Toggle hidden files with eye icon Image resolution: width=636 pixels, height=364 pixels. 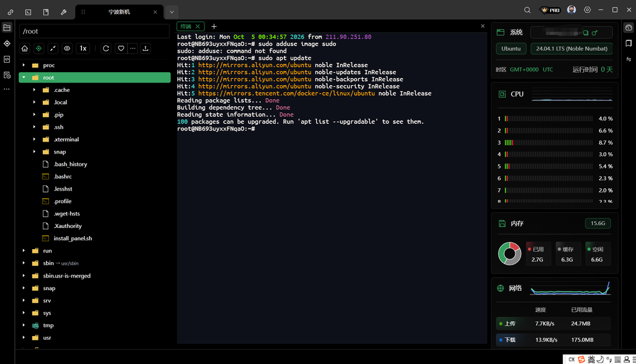point(67,48)
